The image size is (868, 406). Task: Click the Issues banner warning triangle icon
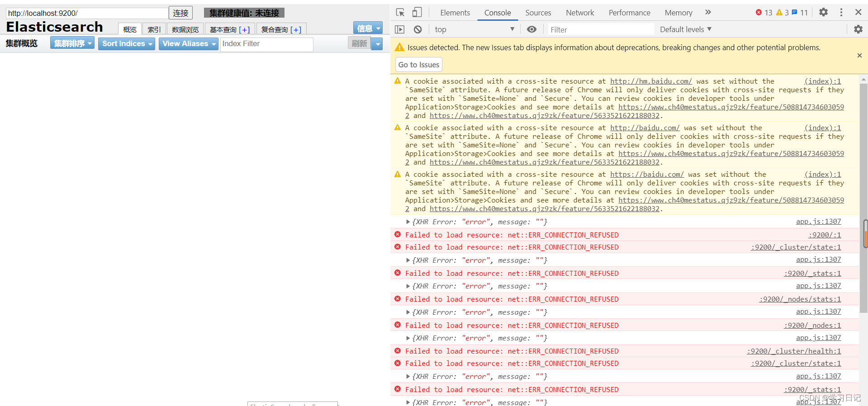[x=399, y=47]
